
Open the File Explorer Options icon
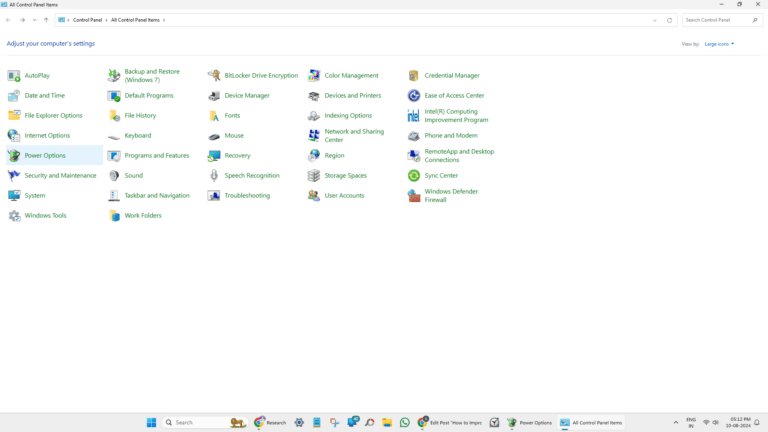14,116
